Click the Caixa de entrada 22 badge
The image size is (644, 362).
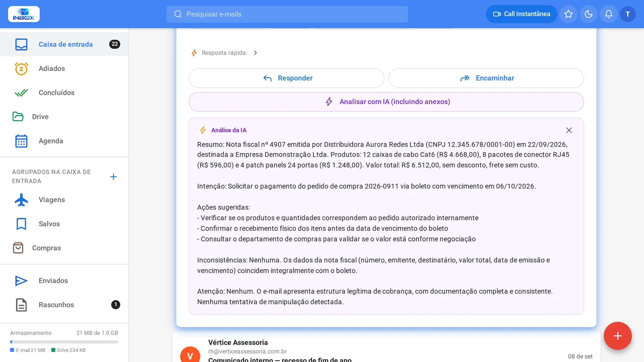pos(115,44)
